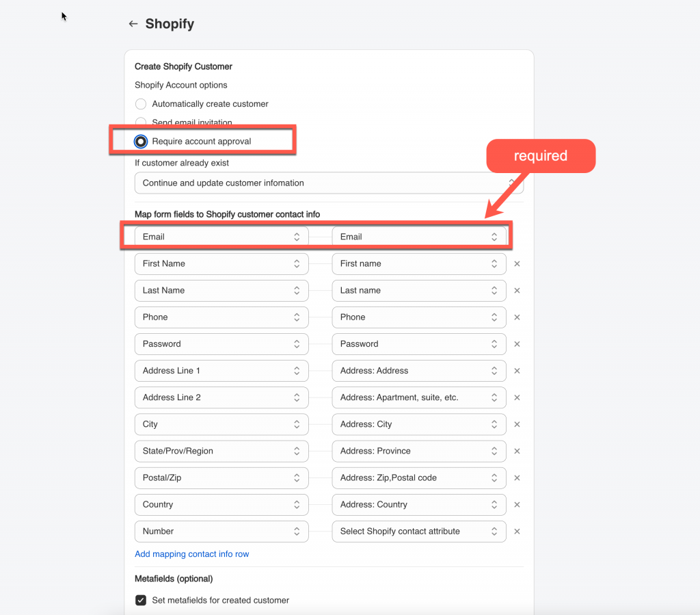Remove the Number mapping row
Screen dimensions: 700x615
click(x=517, y=532)
